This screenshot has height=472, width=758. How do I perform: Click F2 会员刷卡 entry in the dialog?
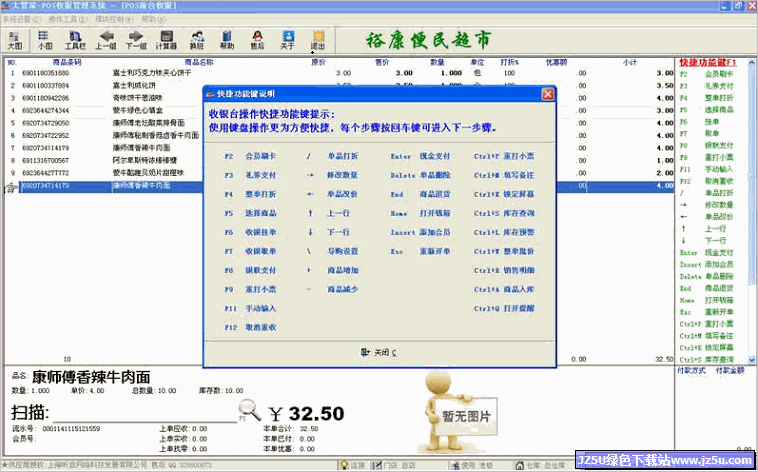[250, 156]
